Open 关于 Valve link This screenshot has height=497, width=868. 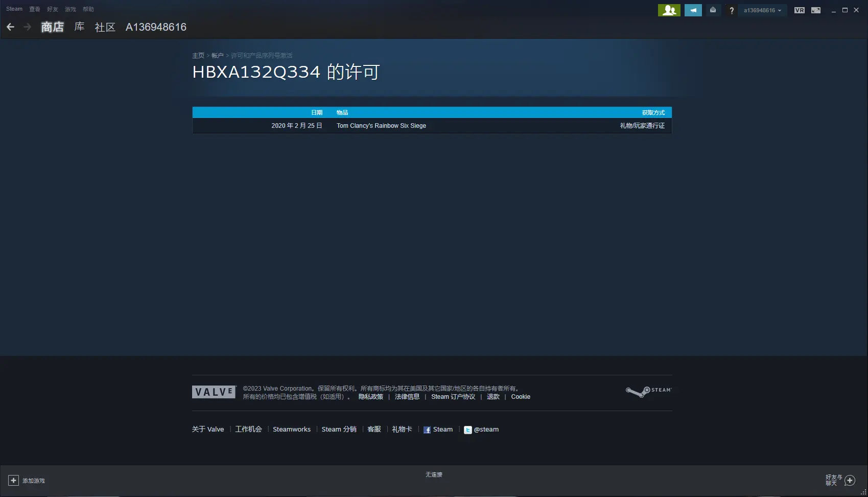pos(208,430)
